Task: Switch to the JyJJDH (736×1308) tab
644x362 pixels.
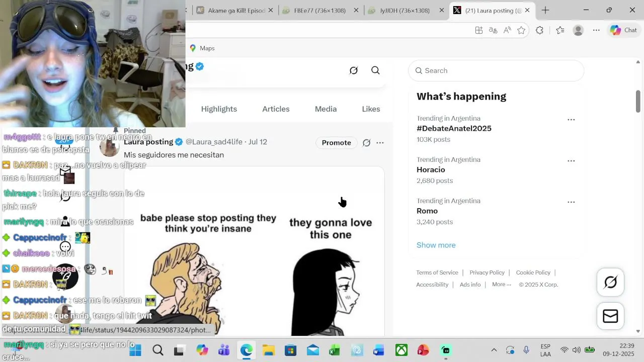Action: click(405, 10)
